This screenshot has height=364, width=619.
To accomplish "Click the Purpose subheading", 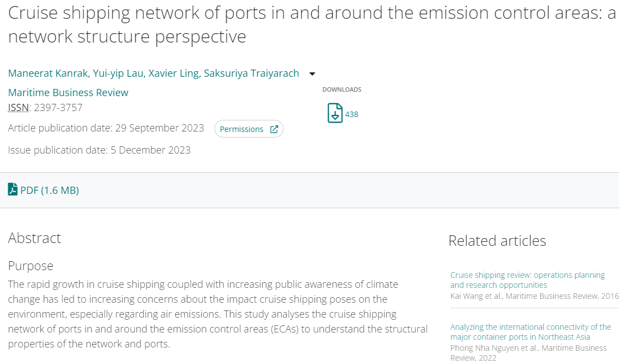I will pyautogui.click(x=30, y=266).
